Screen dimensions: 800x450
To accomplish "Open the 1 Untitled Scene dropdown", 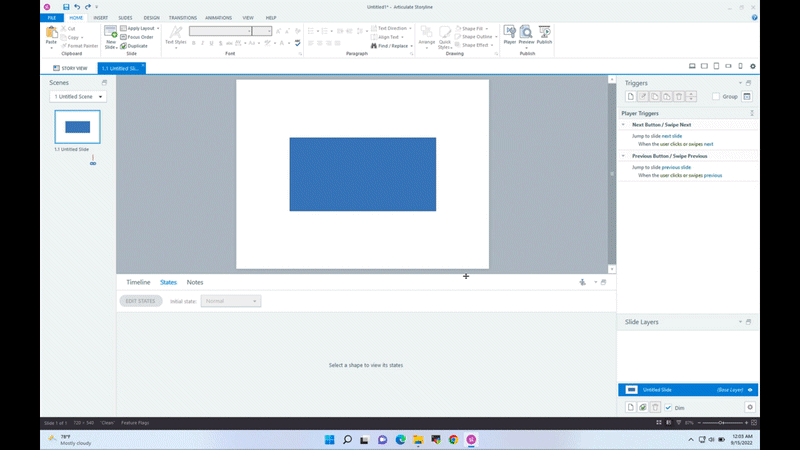I will 79,97.
